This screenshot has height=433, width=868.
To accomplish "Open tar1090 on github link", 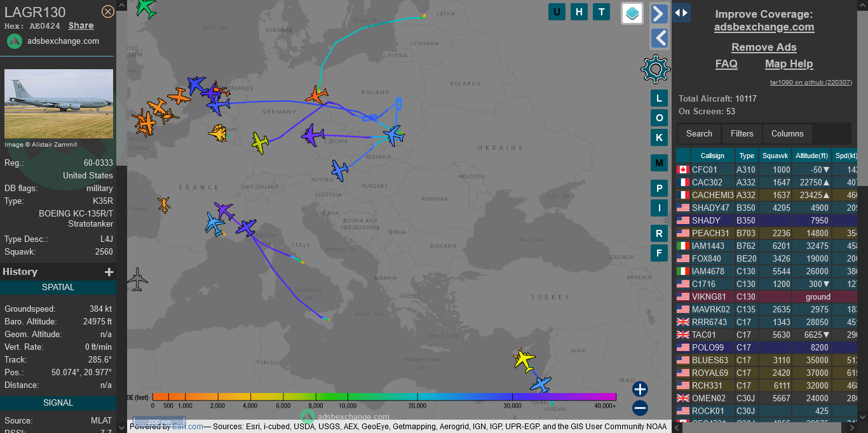I will pyautogui.click(x=811, y=83).
